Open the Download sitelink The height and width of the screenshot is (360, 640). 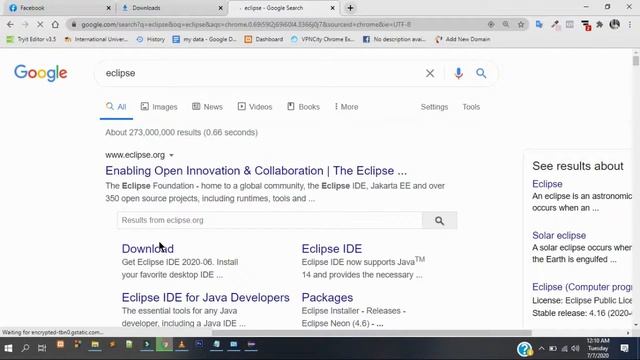[148, 249]
